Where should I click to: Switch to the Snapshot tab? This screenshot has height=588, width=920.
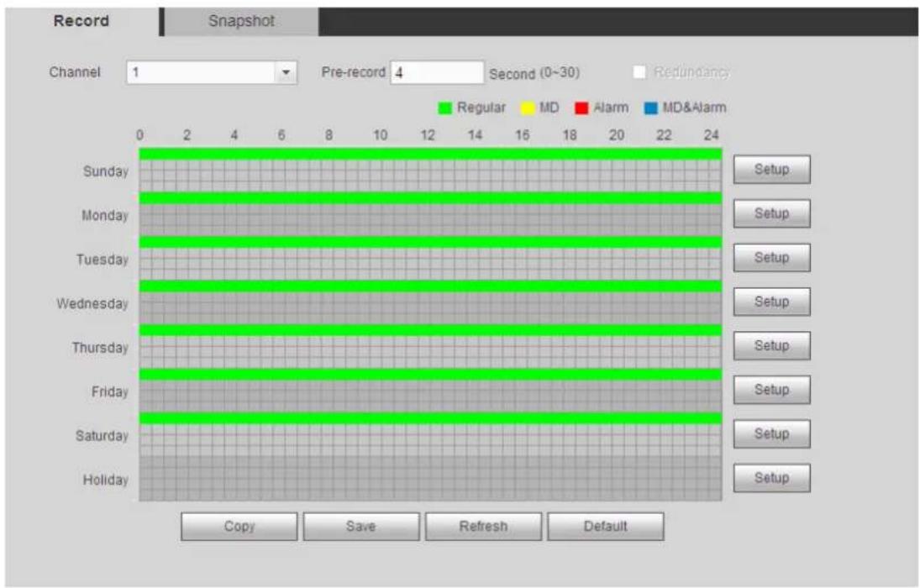[241, 21]
